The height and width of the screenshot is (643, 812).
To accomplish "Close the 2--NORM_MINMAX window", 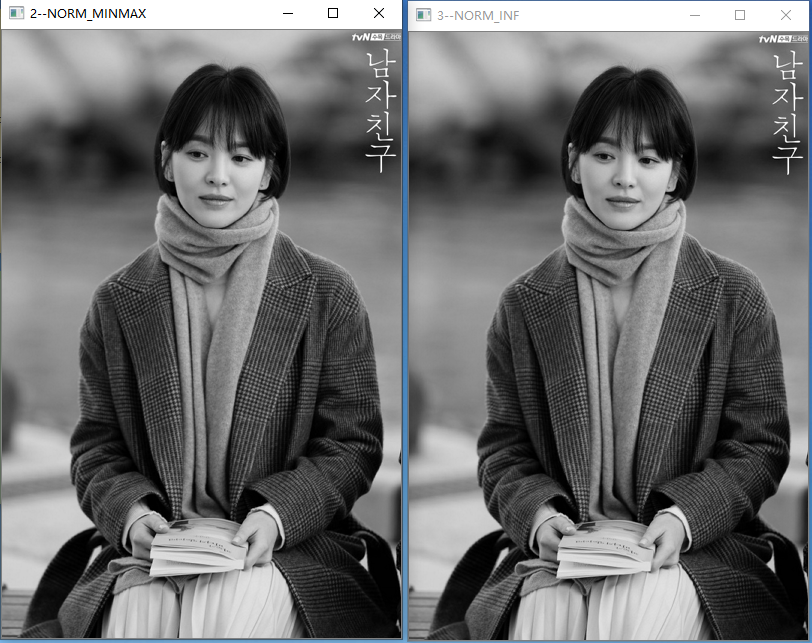I will (x=379, y=13).
